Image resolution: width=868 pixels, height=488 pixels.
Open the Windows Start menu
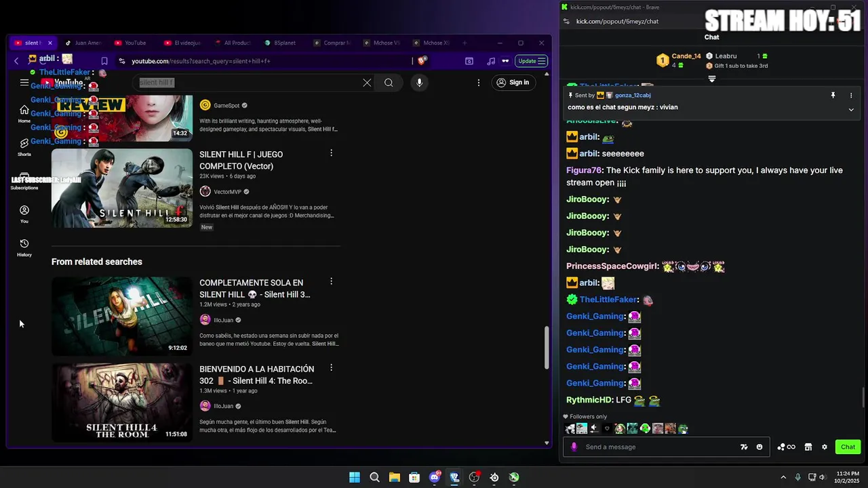pyautogui.click(x=355, y=477)
